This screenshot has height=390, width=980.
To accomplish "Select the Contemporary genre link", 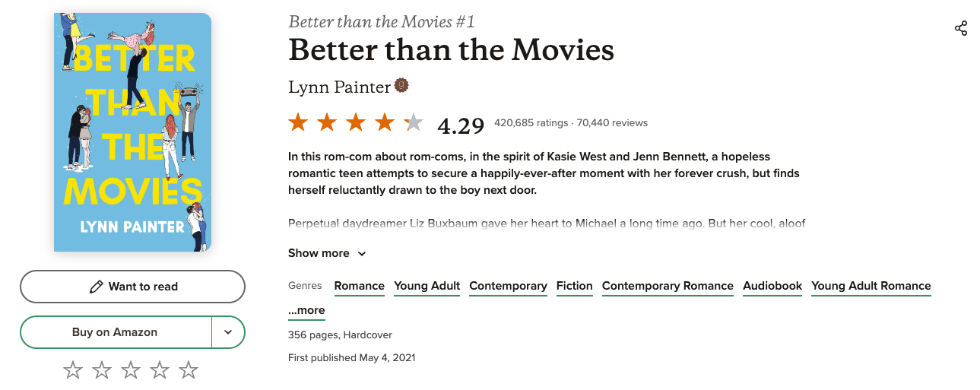I will coord(508,286).
